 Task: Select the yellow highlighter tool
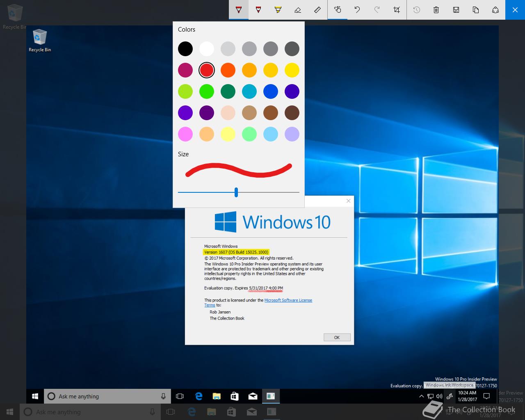click(x=278, y=10)
